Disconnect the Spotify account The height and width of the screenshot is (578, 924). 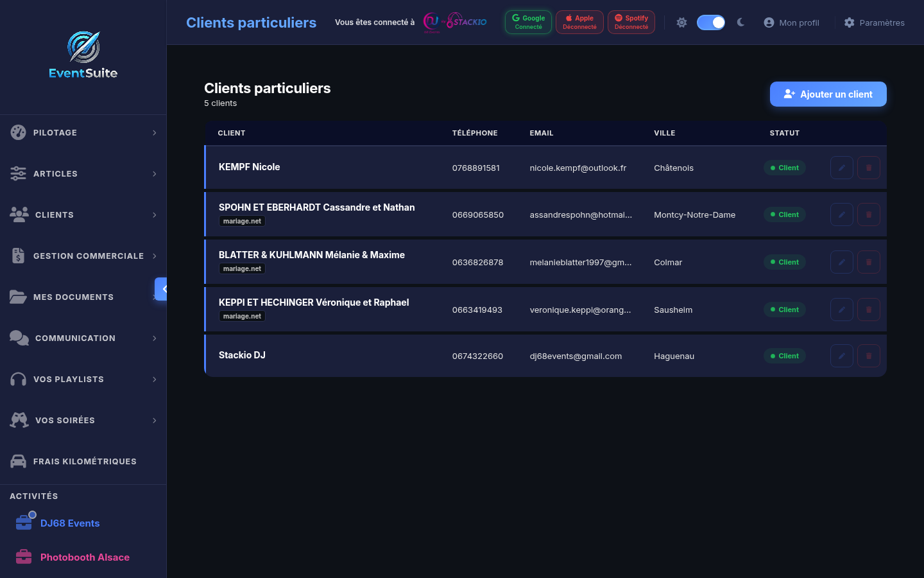(x=631, y=21)
